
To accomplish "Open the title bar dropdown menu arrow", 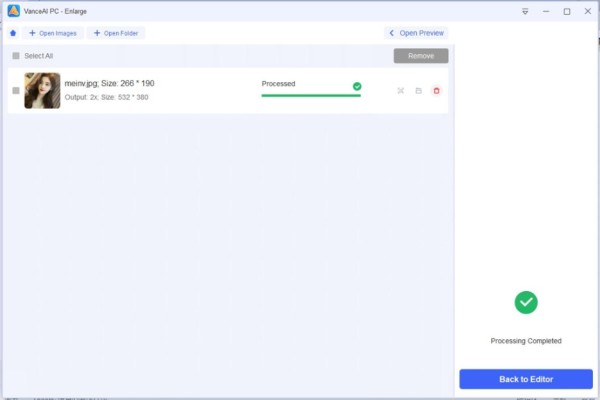I will coord(525,11).
